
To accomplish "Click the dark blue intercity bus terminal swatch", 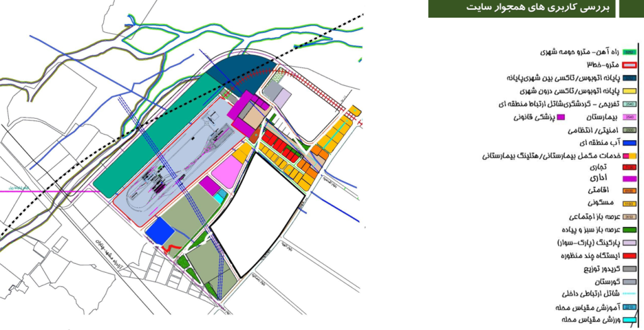I will [x=630, y=78].
